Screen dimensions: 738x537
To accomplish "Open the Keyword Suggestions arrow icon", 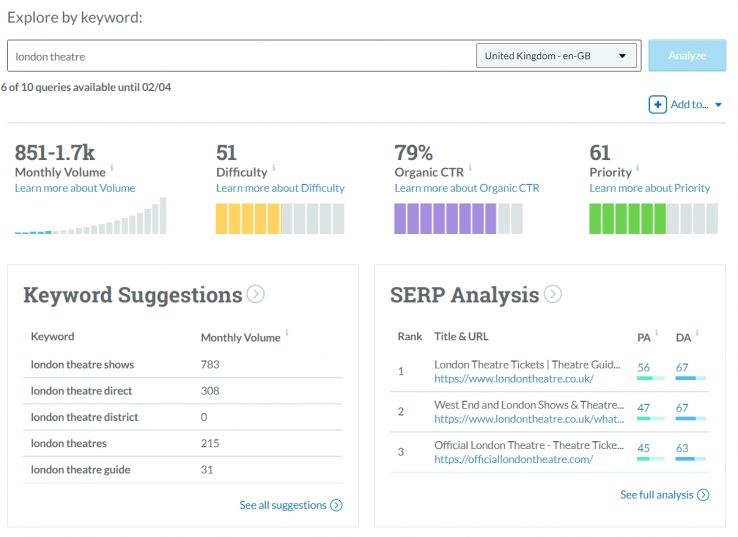I will pos(256,294).
